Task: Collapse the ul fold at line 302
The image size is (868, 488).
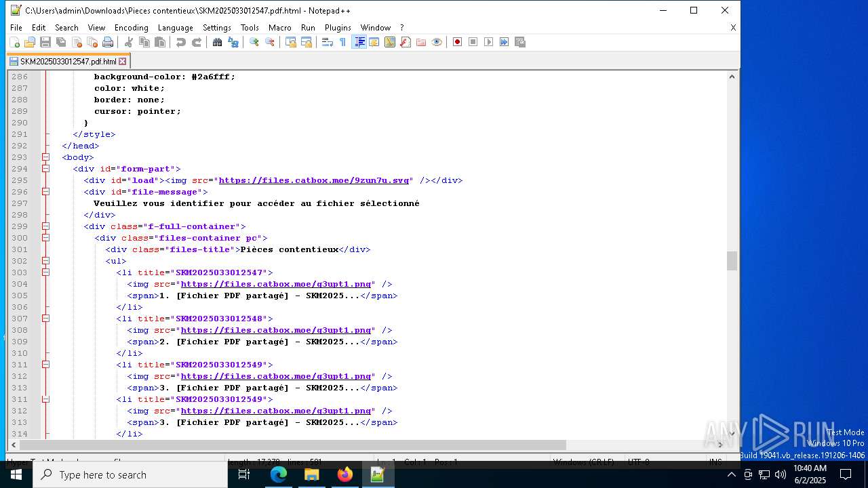Action: 46,261
